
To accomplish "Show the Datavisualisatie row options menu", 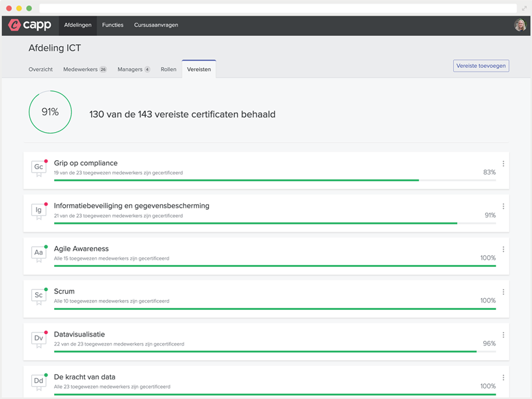I will point(503,335).
